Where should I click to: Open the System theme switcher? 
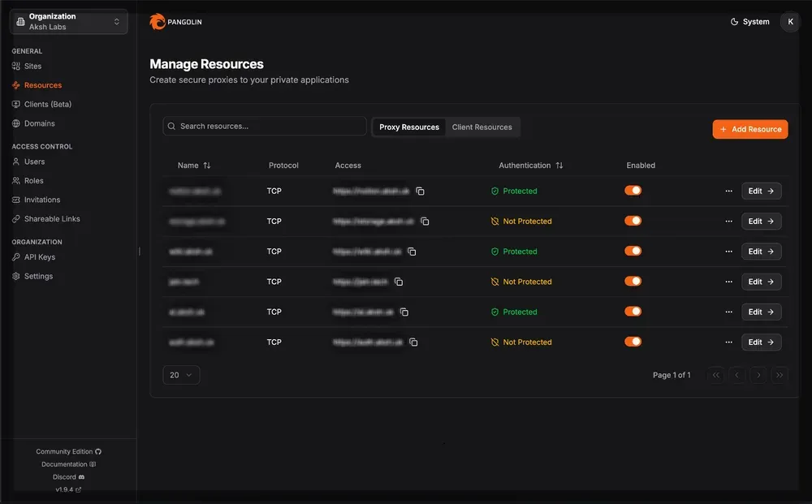point(749,22)
